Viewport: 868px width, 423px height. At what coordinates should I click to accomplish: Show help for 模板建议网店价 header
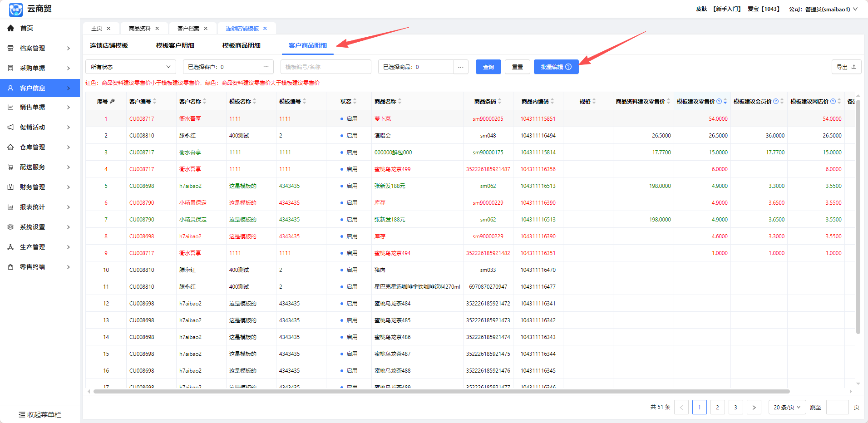[833, 101]
